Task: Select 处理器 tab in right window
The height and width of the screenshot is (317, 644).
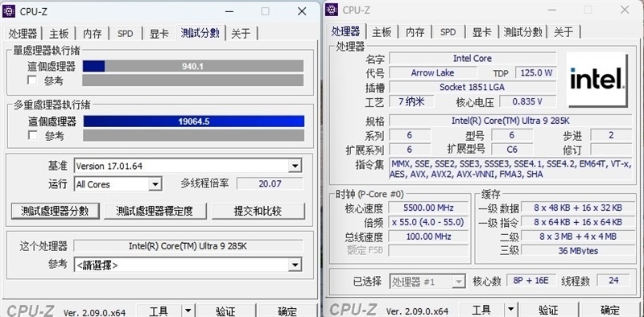Action: [345, 31]
